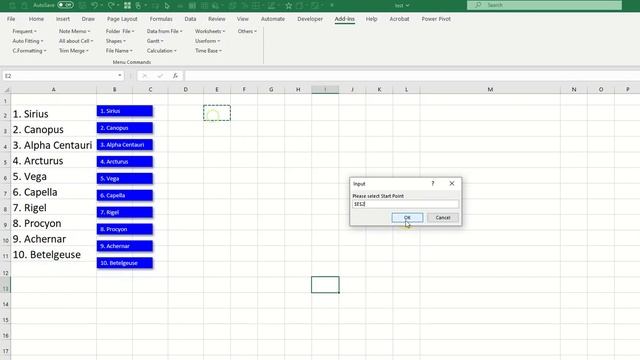The image size is (640, 360).
Task: Open the Worksheets dropdown
Action: [210, 31]
